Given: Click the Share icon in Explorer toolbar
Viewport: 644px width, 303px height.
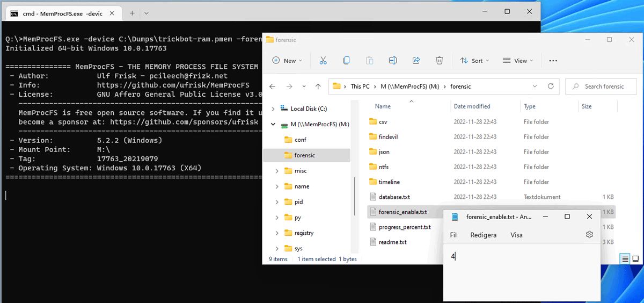Looking at the screenshot, I should pos(416,61).
